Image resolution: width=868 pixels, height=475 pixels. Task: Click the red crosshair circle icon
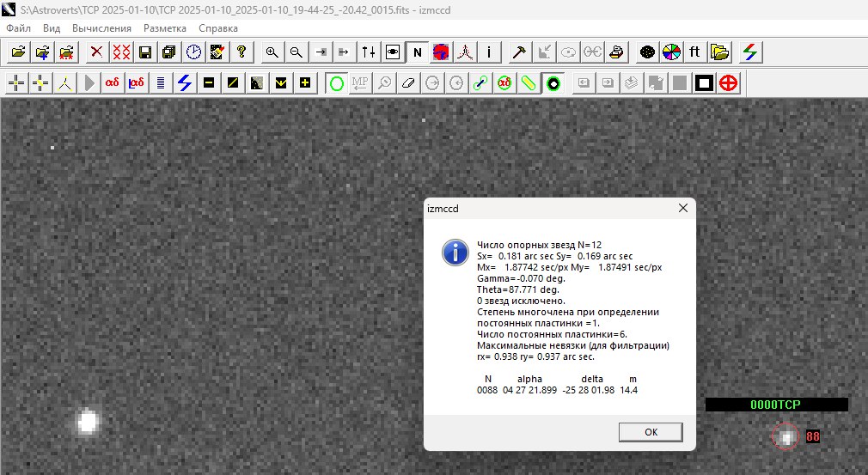click(729, 83)
